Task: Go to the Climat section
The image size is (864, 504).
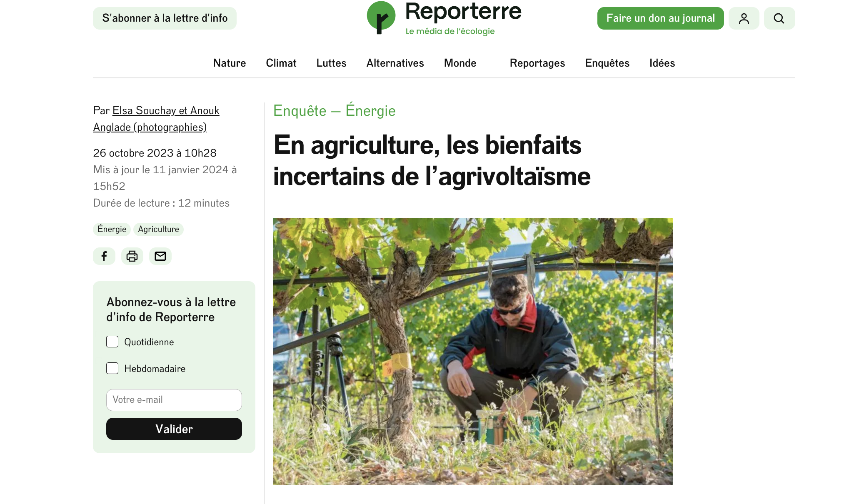Action: coord(281,63)
